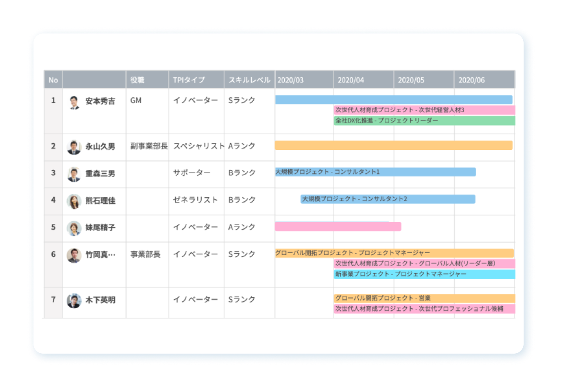The image size is (562, 392).
Task: Select the 新事業プロジェクト cyan bar
Action: (424, 274)
